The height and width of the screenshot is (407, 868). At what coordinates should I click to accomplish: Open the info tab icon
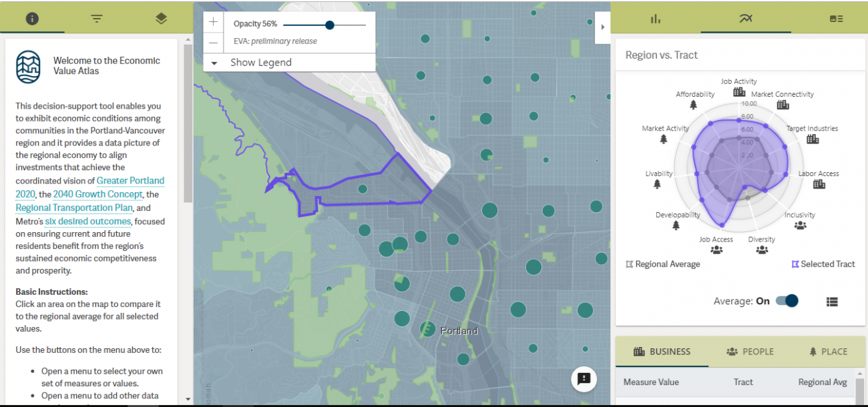tap(32, 19)
